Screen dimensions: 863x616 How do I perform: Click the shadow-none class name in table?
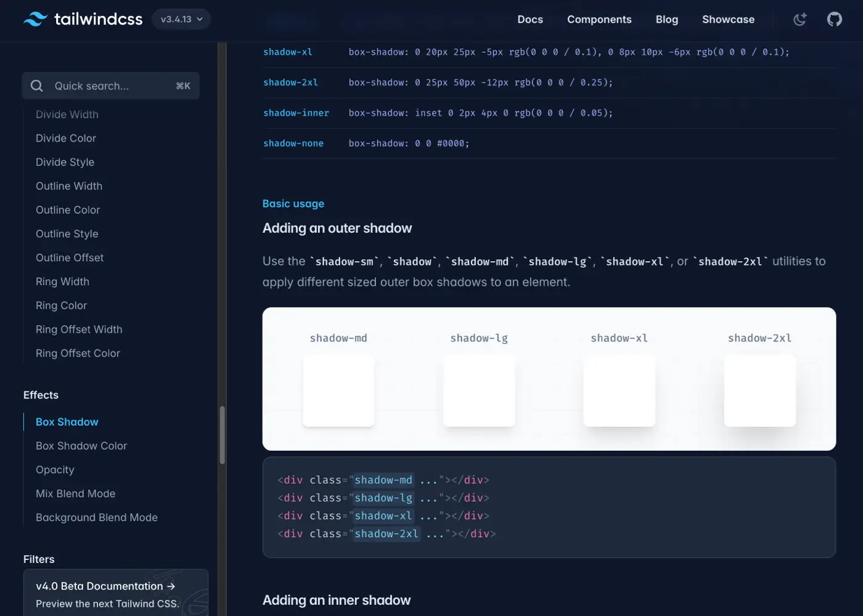point(293,143)
